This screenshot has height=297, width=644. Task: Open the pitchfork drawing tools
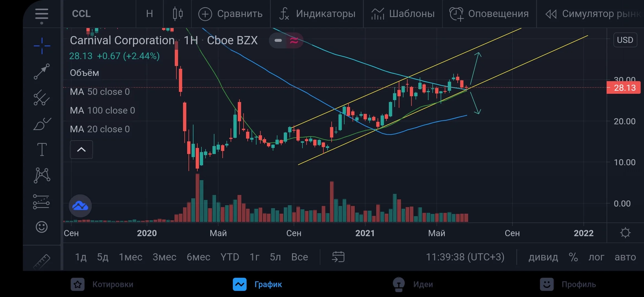coord(42,98)
